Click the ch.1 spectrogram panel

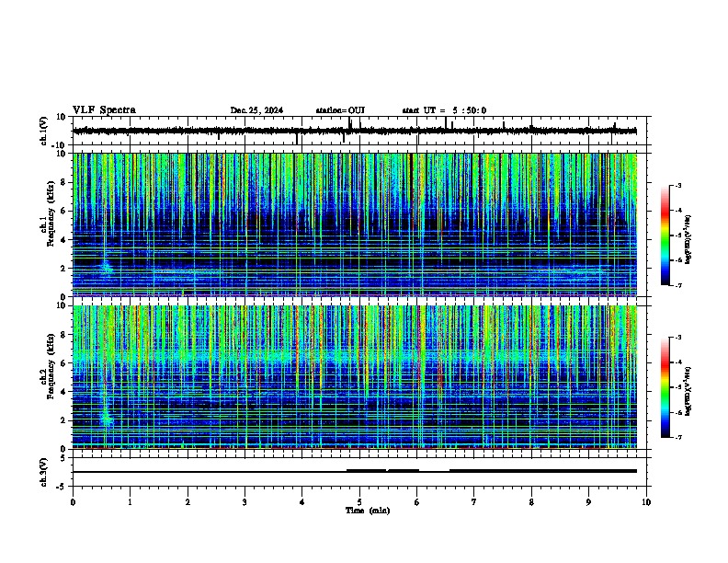[x=355, y=224]
